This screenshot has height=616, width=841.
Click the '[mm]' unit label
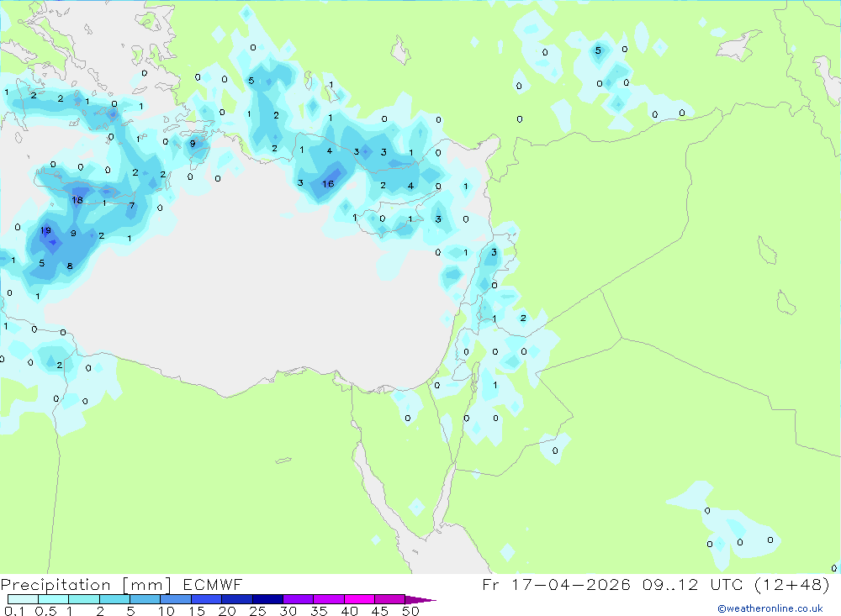tap(147, 585)
